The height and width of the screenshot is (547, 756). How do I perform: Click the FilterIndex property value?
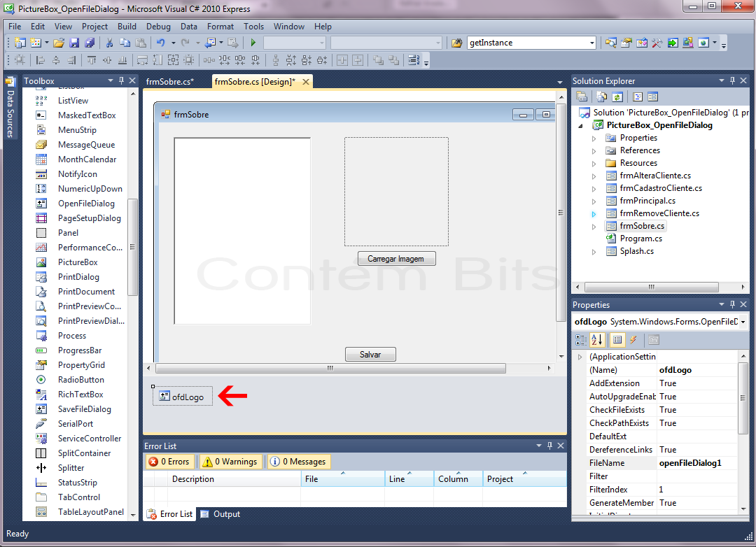point(696,490)
